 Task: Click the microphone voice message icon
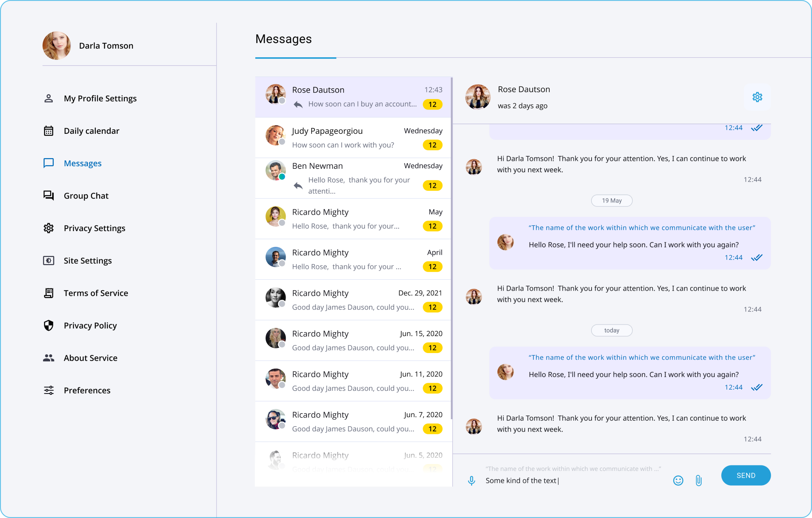pos(471,481)
